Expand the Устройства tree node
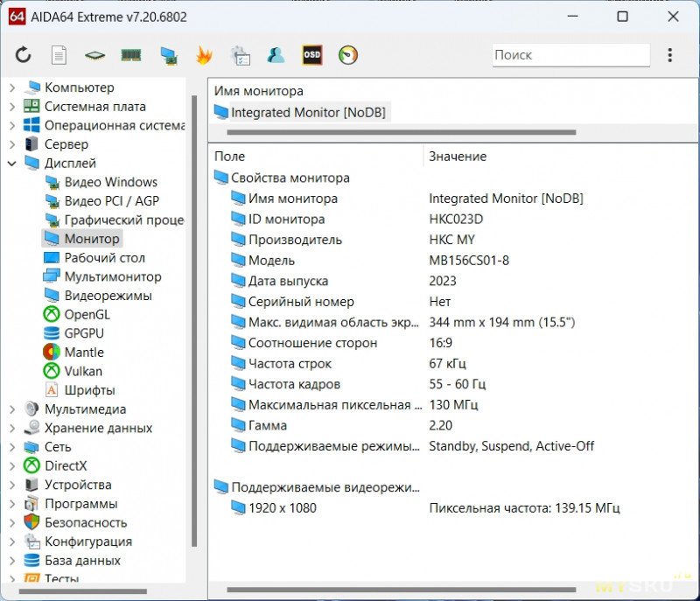This screenshot has height=601, width=700. (x=12, y=485)
